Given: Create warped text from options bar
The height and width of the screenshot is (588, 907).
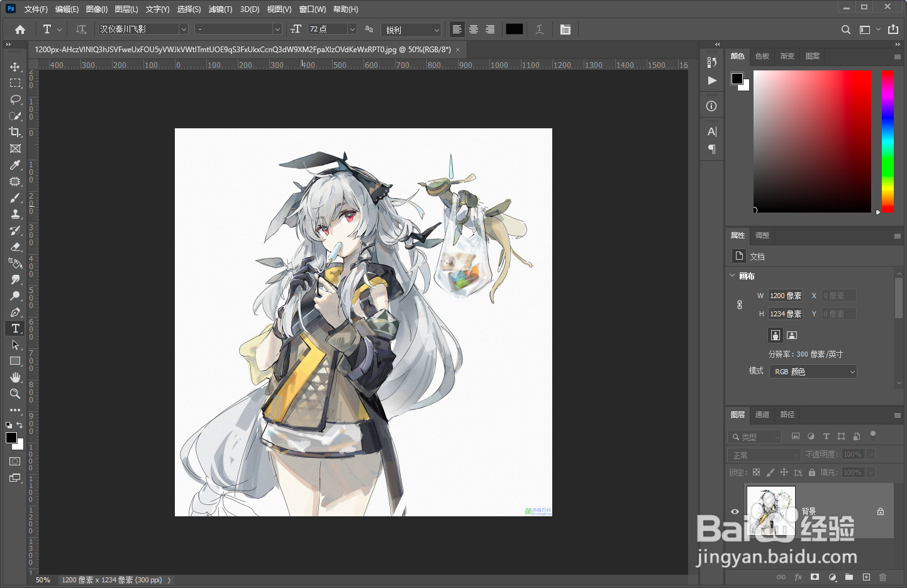Looking at the screenshot, I should pyautogui.click(x=540, y=30).
